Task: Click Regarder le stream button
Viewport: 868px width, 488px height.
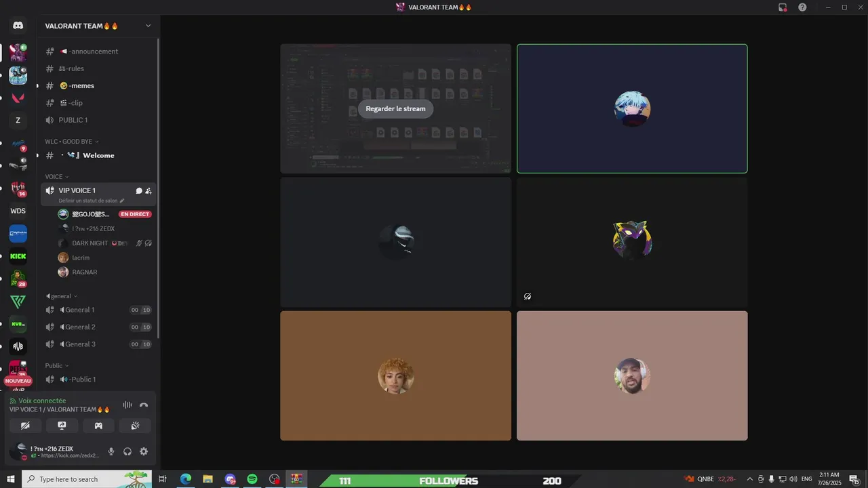Action: coord(395,108)
